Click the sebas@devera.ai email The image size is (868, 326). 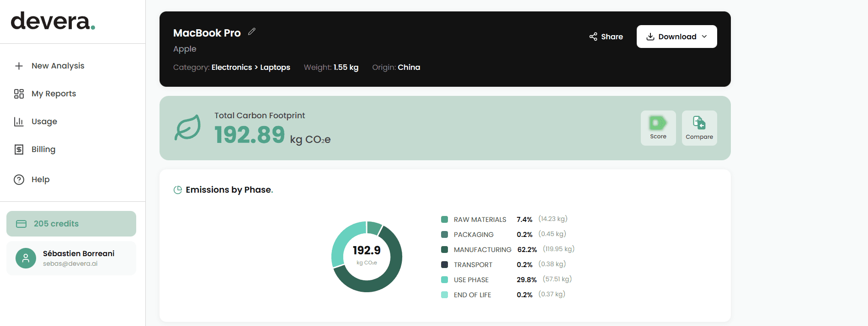pos(70,263)
